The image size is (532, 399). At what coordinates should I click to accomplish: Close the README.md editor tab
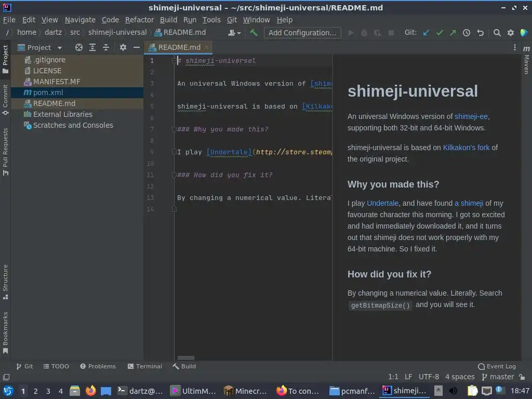click(206, 47)
